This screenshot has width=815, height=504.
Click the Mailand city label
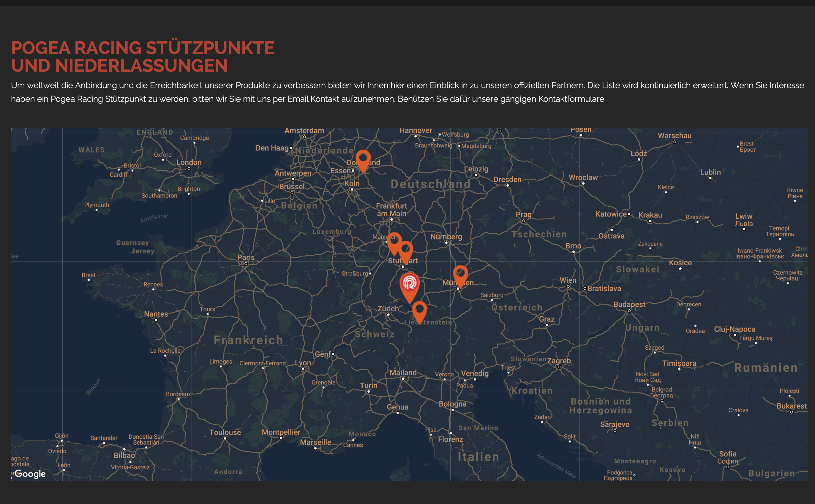[x=403, y=373]
